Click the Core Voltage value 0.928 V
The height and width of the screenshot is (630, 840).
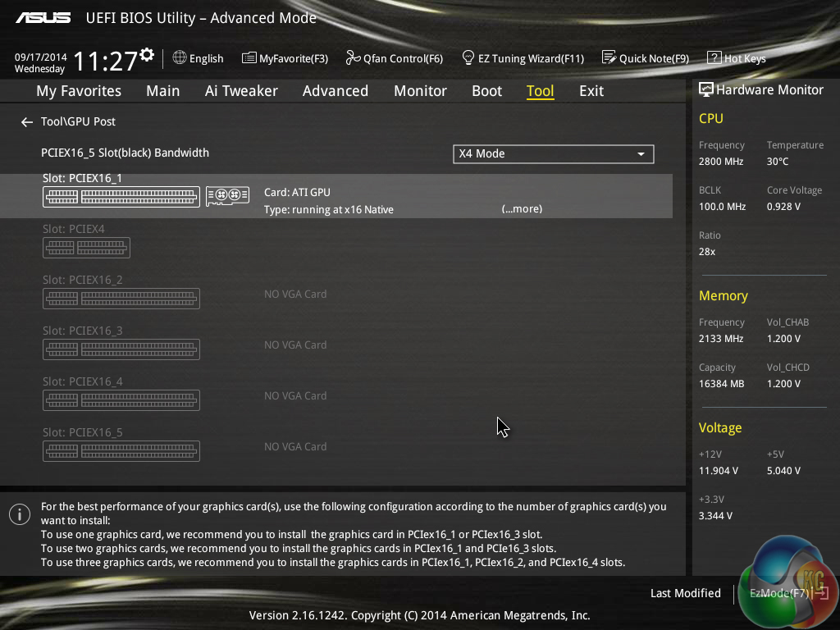pyautogui.click(x=783, y=206)
